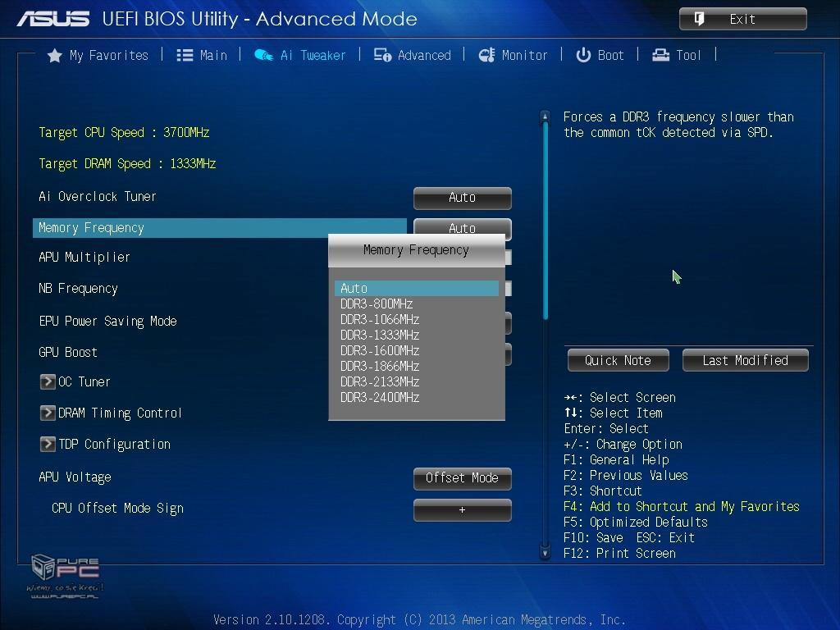
Task: Select Ai Overclock Tuner label
Action: tap(98, 196)
